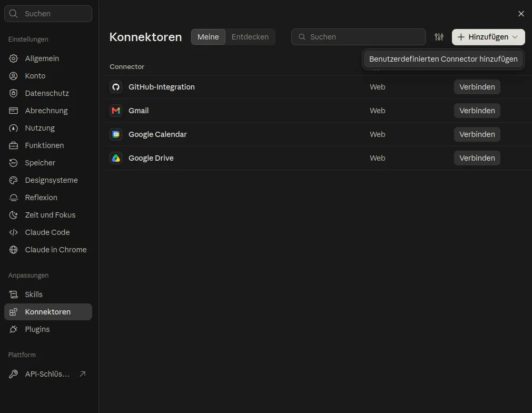
Task: Click the Datenschutz shield icon
Action: 13,93
